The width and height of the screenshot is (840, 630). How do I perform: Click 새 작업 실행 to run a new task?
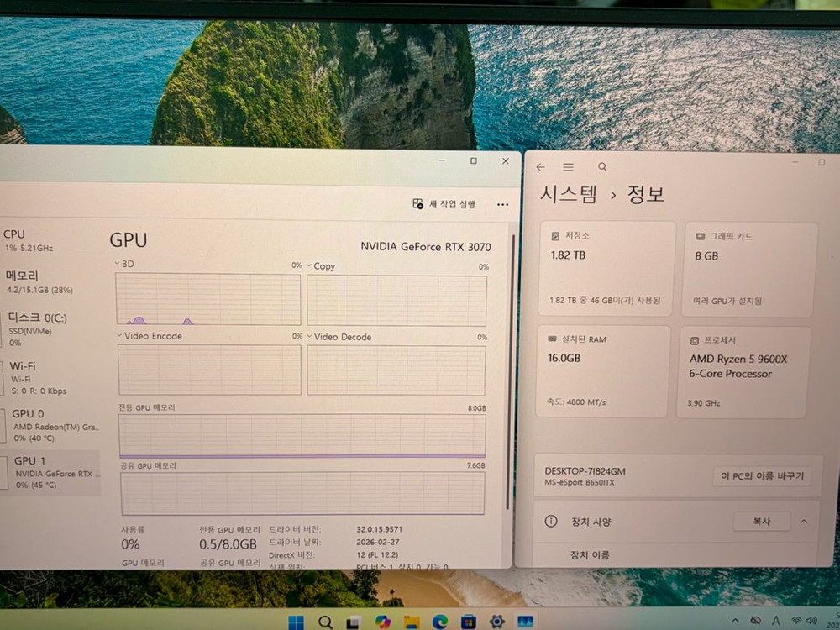443,204
